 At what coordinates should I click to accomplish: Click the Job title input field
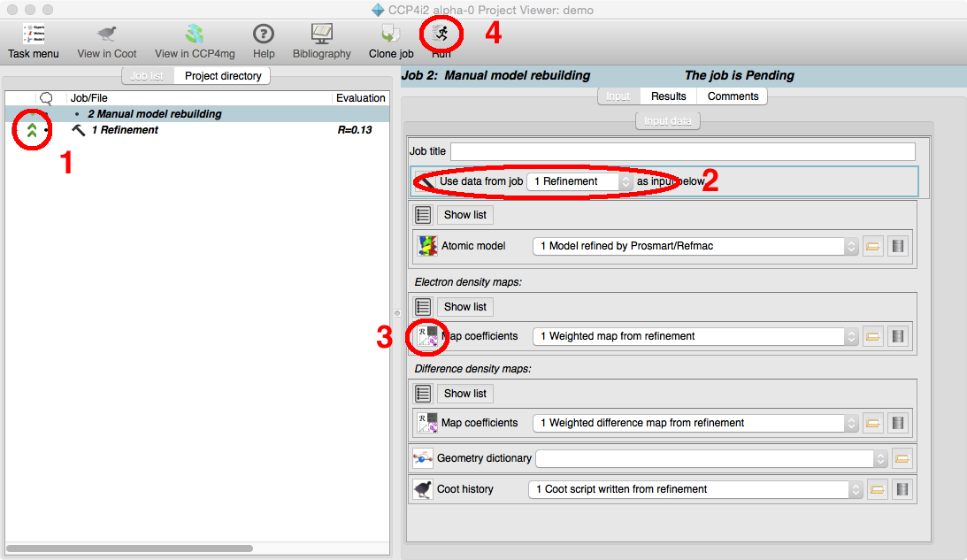(682, 151)
